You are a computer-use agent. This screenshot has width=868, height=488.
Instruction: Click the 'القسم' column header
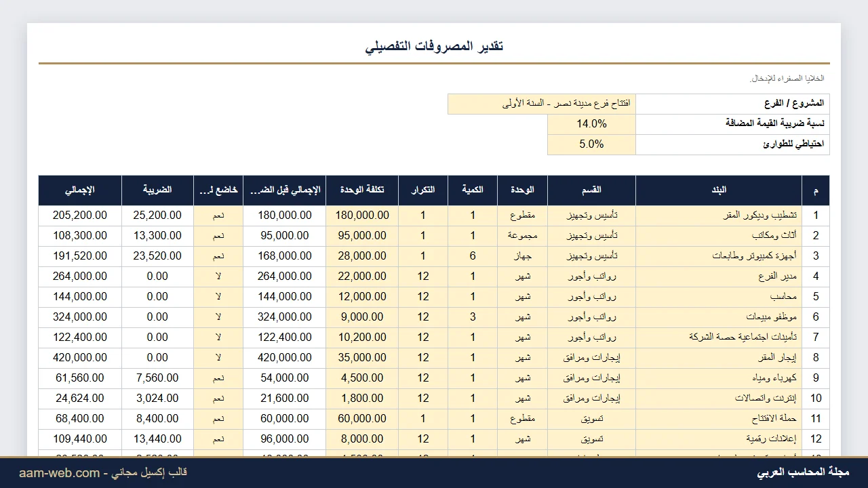coord(591,190)
